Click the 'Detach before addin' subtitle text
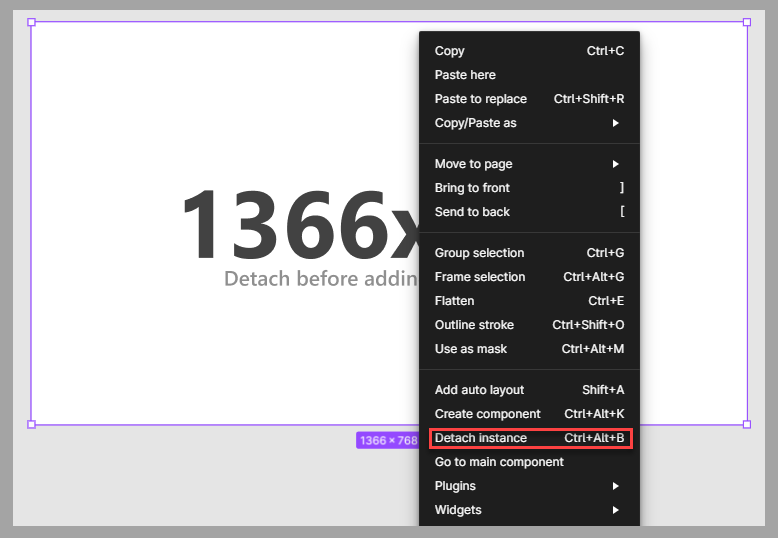Image resolution: width=778 pixels, height=538 pixels. tap(321, 278)
